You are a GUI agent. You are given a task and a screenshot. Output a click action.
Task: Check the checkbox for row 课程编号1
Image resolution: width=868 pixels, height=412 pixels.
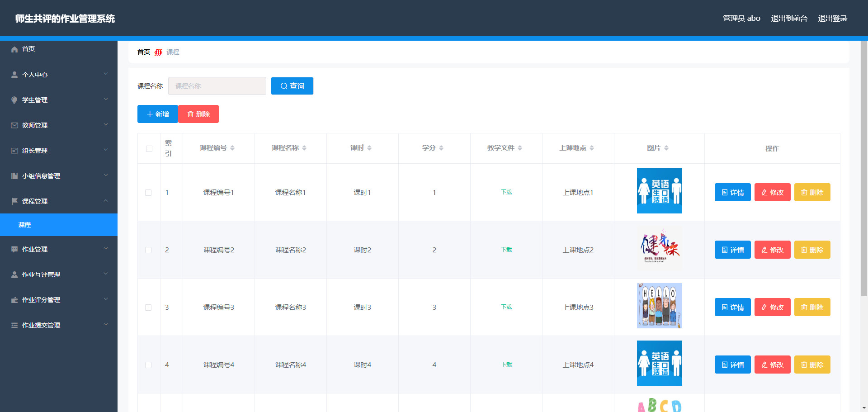point(148,193)
